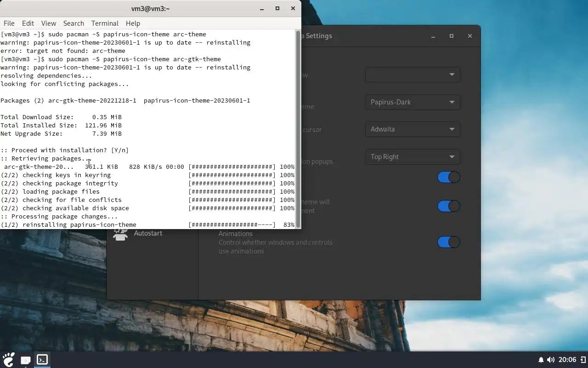Open the Edit menu in terminal
The height and width of the screenshot is (368, 588).
(28, 23)
